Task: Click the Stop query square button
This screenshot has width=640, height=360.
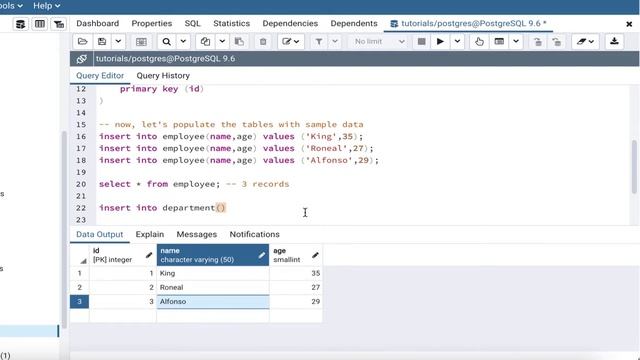Action: pyautogui.click(x=422, y=42)
